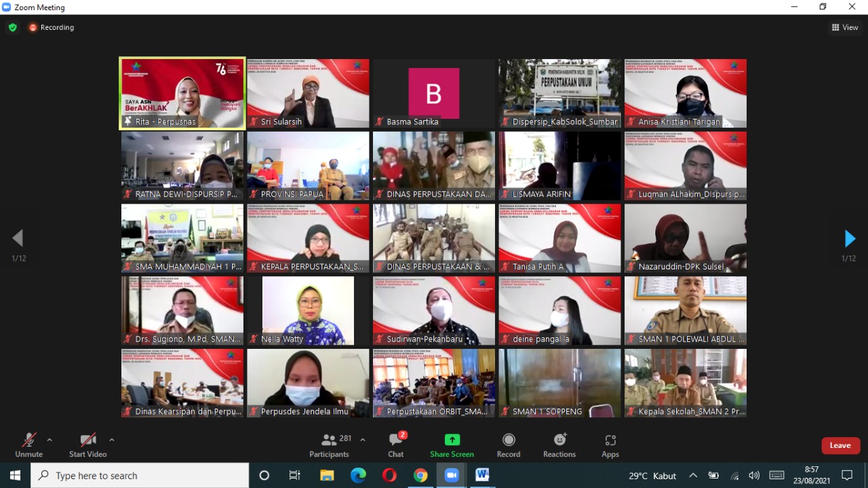Go to the next gallery page arrow
Image resolution: width=868 pixels, height=488 pixels.
[850, 238]
